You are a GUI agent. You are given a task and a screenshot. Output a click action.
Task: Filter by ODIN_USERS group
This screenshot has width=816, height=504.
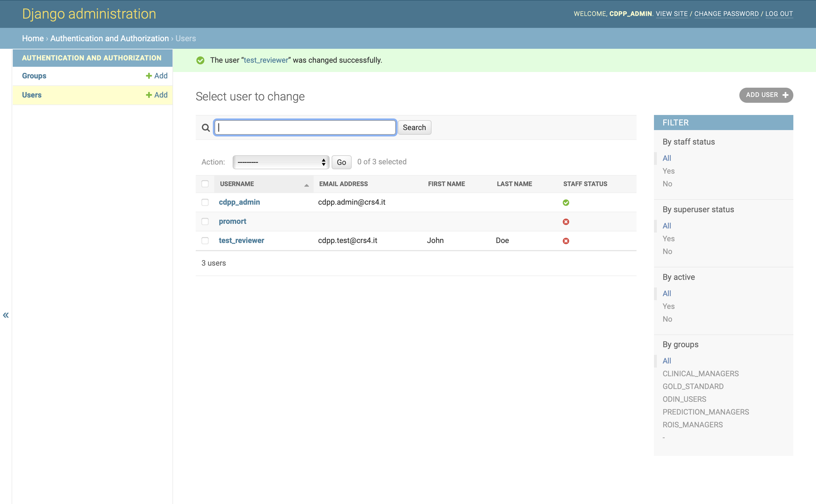coord(684,399)
